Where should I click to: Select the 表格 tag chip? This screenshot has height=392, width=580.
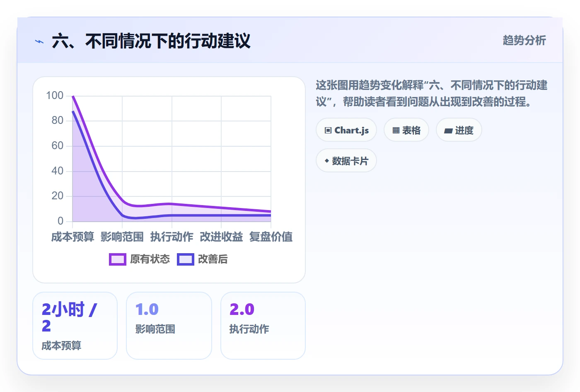point(406,130)
